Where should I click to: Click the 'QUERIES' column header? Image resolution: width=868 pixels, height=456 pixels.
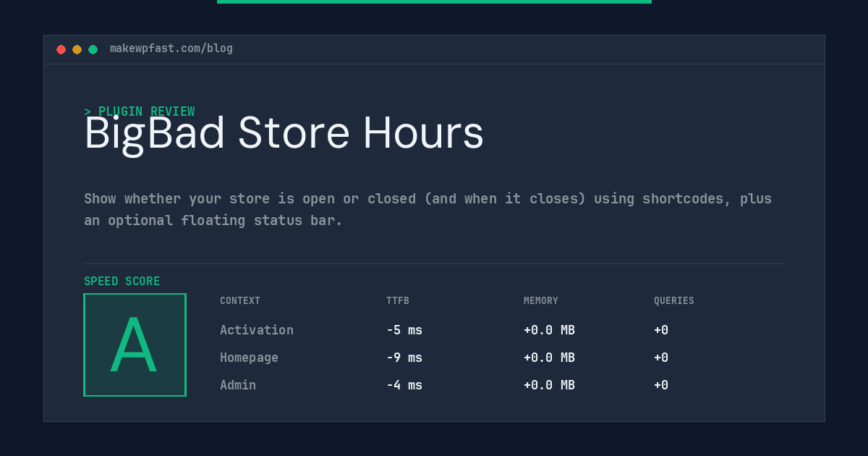674,301
